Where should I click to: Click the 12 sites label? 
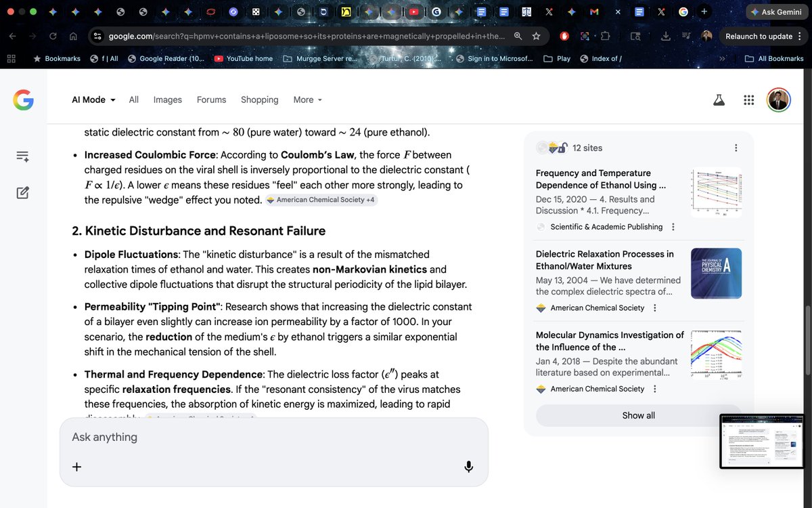pos(587,148)
